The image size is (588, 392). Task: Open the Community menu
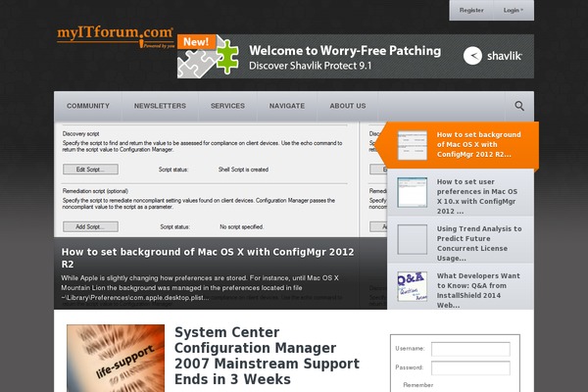pyautogui.click(x=88, y=106)
